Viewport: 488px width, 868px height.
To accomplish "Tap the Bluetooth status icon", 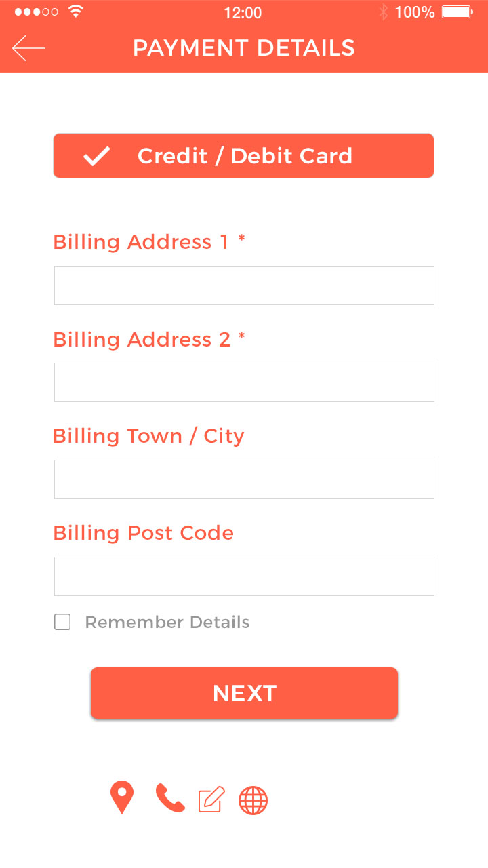I will 383,12.
